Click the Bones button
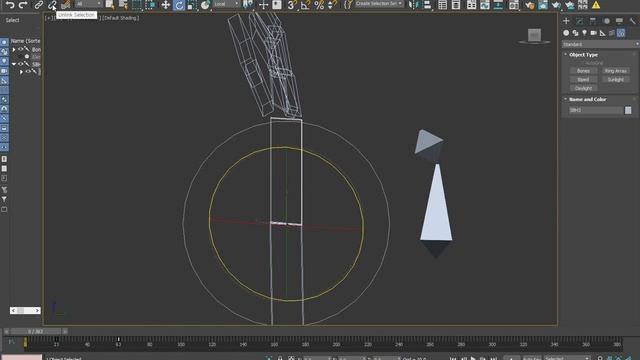640x360 pixels. pos(583,71)
